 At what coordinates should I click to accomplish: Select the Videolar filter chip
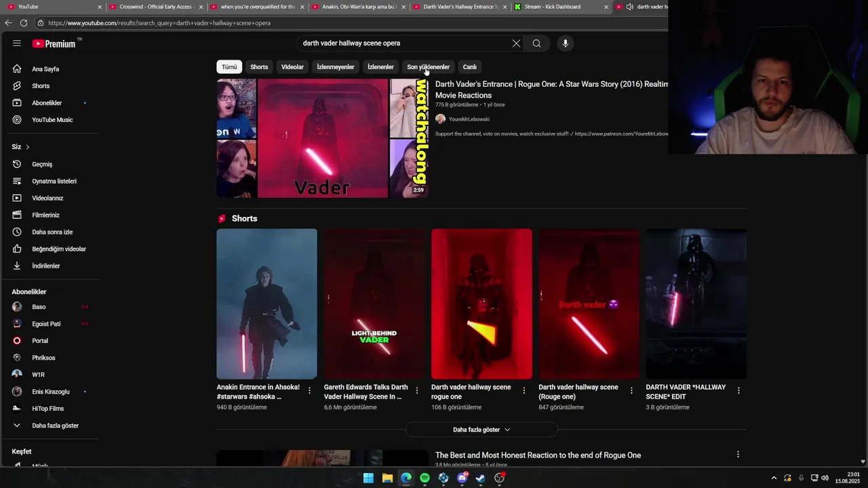tap(292, 67)
